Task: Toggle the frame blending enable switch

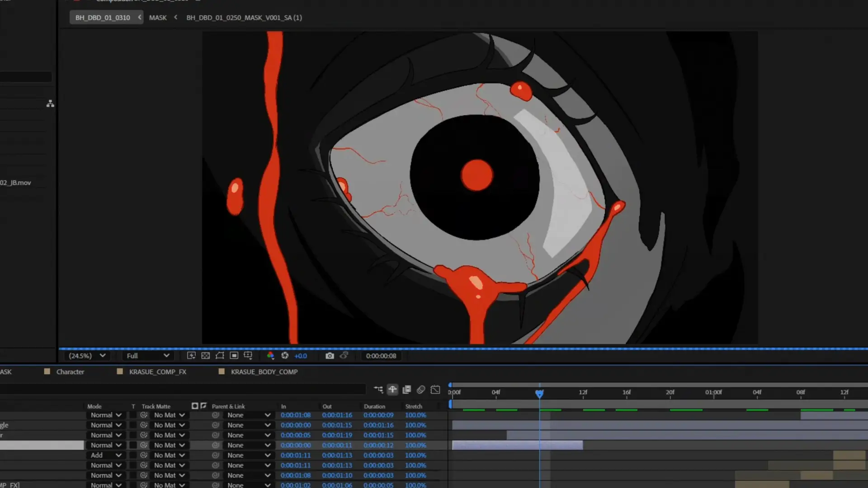Action: (407, 389)
